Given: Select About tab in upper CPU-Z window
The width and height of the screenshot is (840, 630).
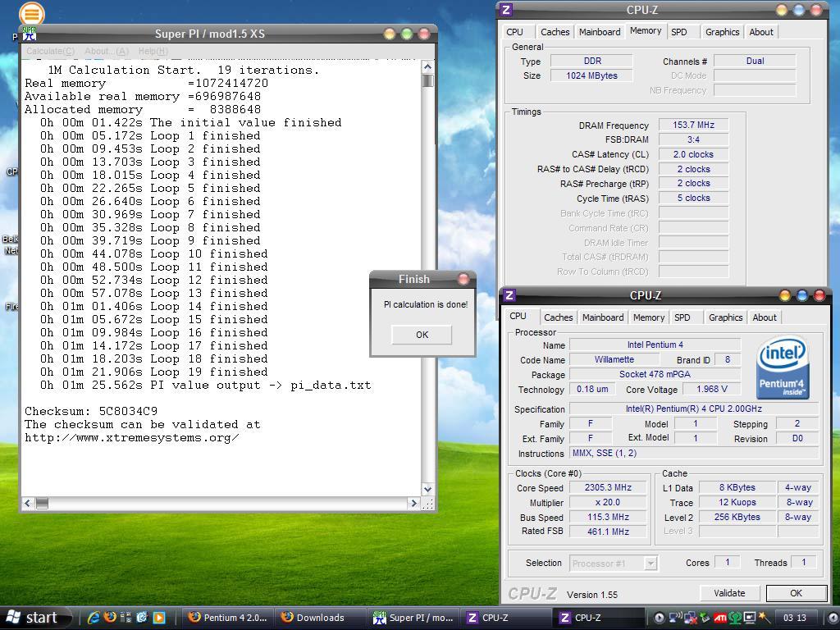Looking at the screenshot, I should click(x=761, y=32).
